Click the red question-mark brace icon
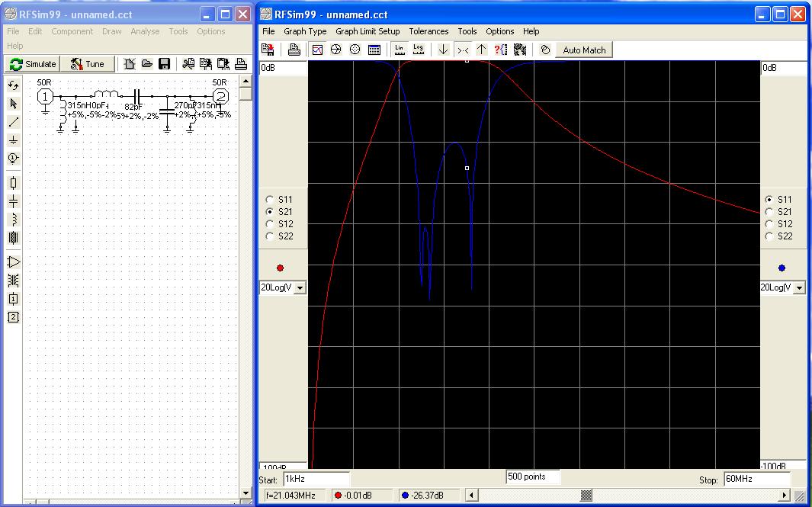The height and width of the screenshot is (507, 812). tap(501, 50)
